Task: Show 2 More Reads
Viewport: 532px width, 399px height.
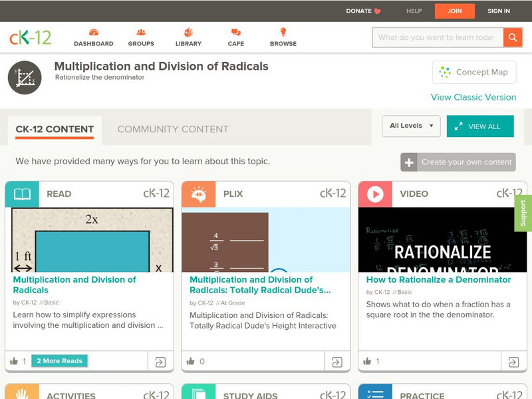Action: [x=59, y=361]
